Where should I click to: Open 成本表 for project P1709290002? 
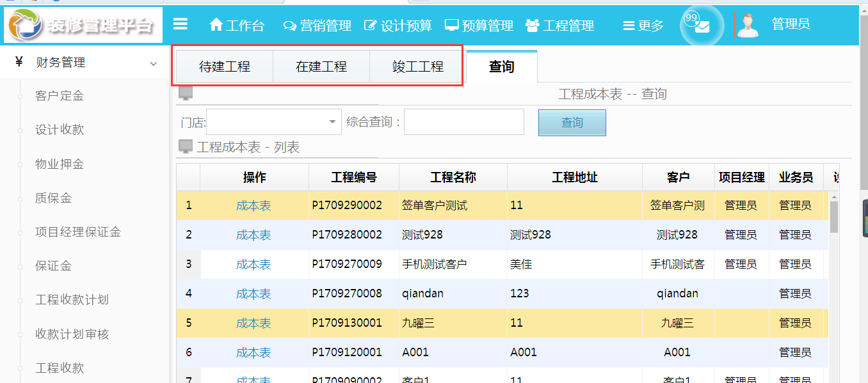[x=253, y=205]
